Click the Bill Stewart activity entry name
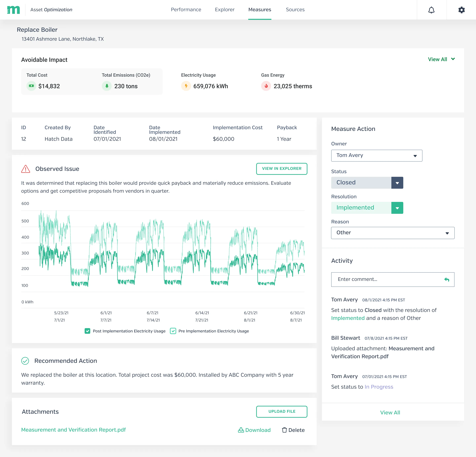 pos(345,338)
